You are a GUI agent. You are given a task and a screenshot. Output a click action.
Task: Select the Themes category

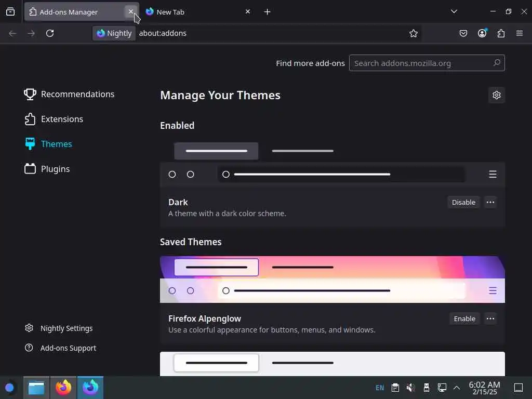coord(48,144)
